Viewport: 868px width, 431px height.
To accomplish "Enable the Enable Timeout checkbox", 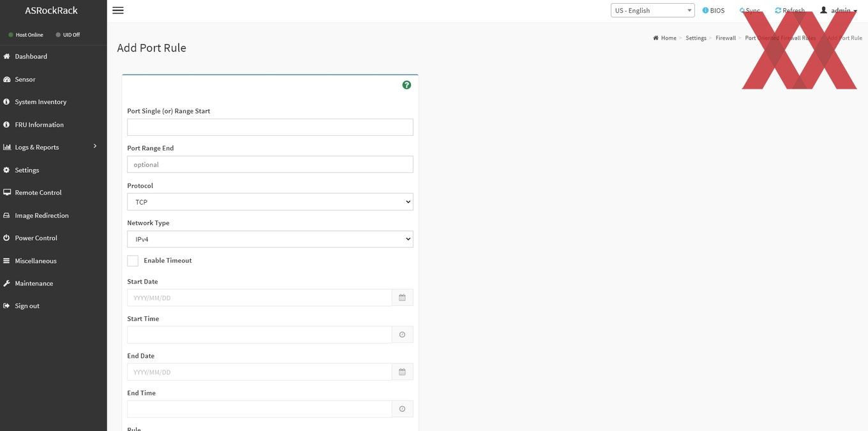I will (133, 261).
